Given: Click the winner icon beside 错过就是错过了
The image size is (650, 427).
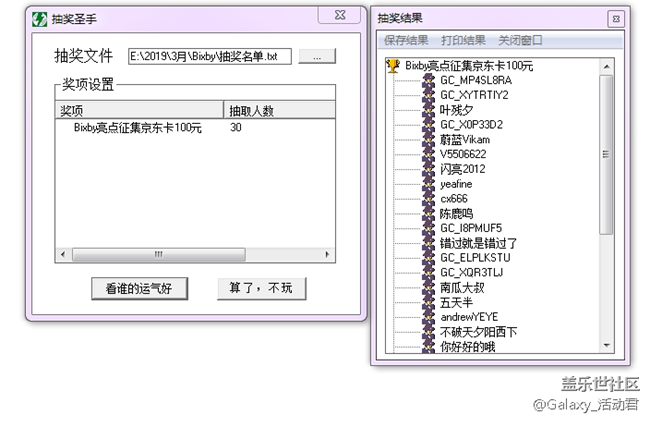Looking at the screenshot, I should (428, 243).
